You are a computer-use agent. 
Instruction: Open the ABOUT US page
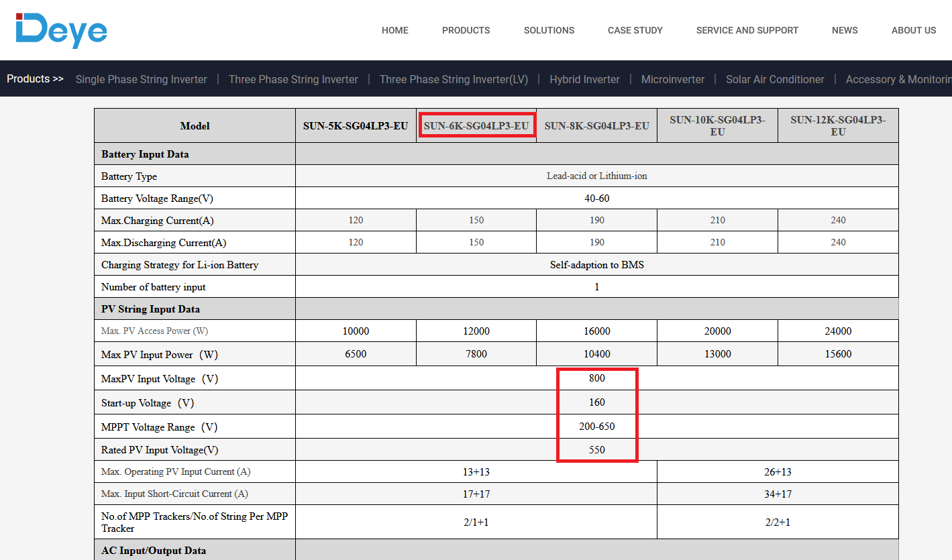point(914,30)
